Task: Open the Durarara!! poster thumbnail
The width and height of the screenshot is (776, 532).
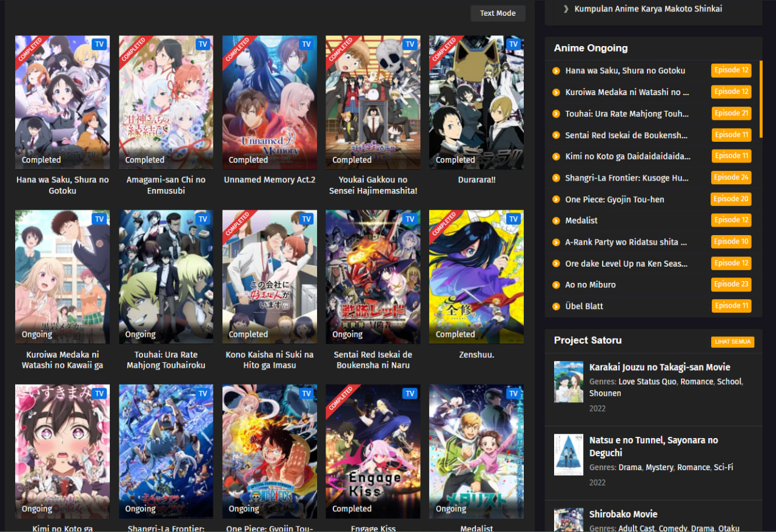Action: [x=477, y=102]
